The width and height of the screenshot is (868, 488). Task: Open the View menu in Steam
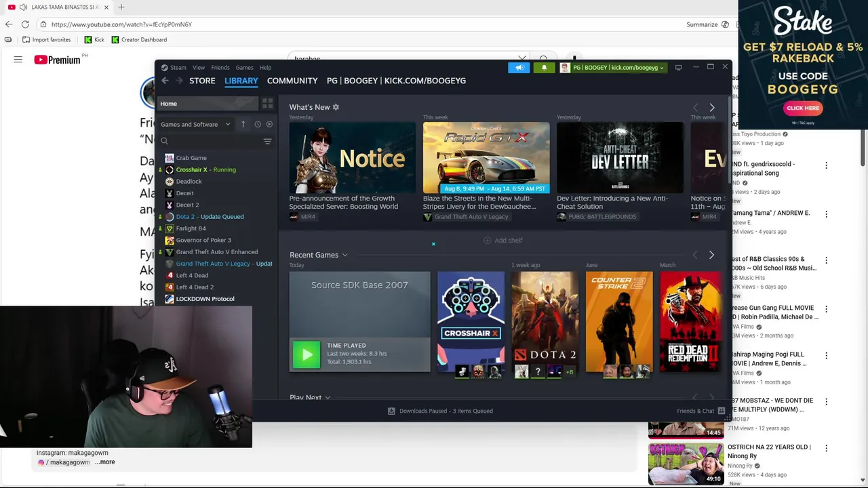tap(199, 68)
